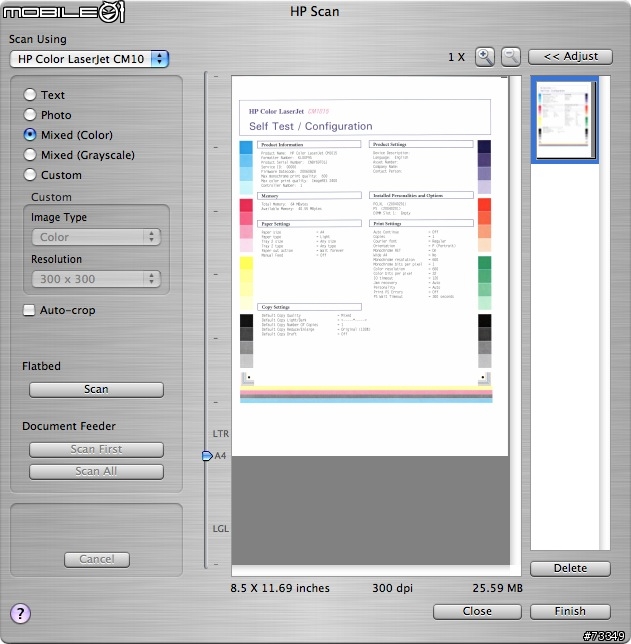Screen dimensions: 631x644
Task: Click the Scan First button
Action: 97,449
